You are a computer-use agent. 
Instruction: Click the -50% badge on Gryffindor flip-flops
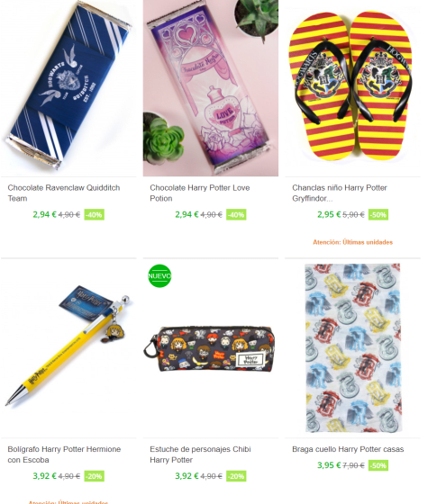pos(378,214)
